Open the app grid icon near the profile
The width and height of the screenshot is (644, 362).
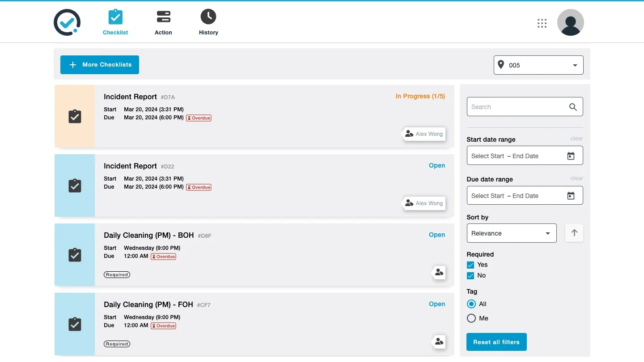click(x=542, y=23)
